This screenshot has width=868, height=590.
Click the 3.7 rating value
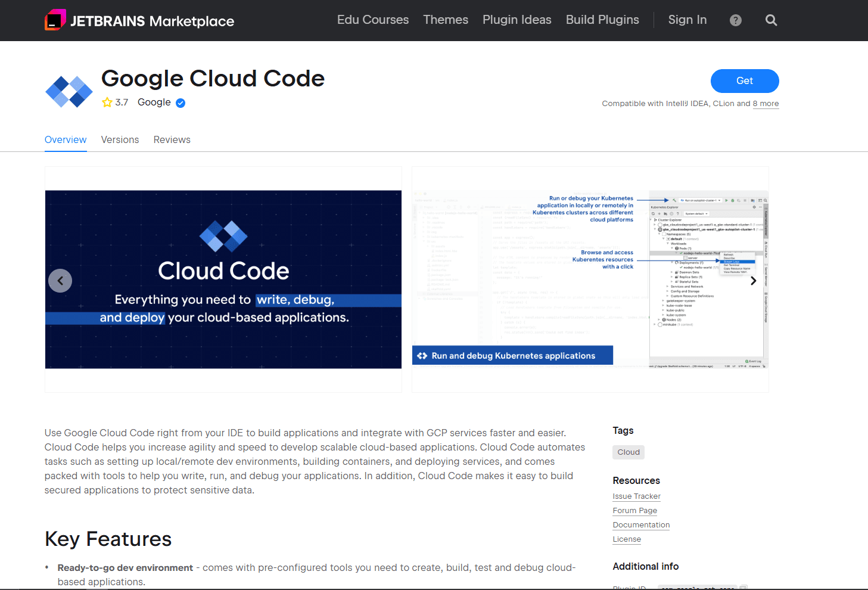click(x=122, y=103)
